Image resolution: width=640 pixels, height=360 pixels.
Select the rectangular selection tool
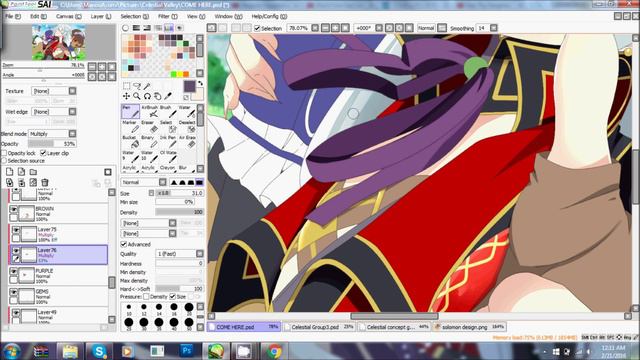(x=127, y=86)
